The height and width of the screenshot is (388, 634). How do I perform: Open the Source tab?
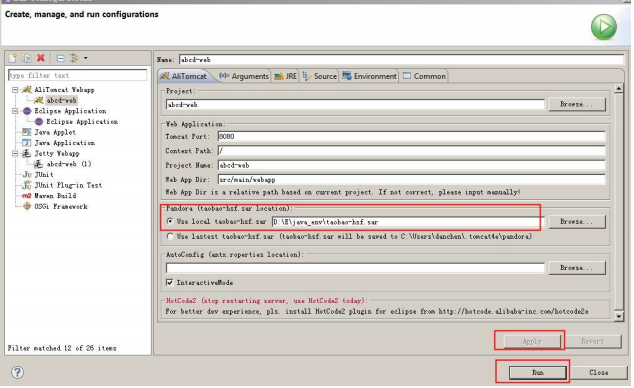[319, 76]
